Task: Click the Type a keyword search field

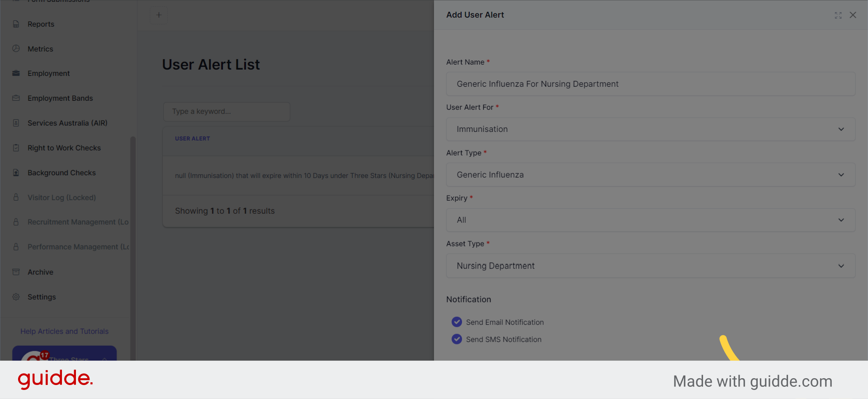Action: pyautogui.click(x=226, y=112)
